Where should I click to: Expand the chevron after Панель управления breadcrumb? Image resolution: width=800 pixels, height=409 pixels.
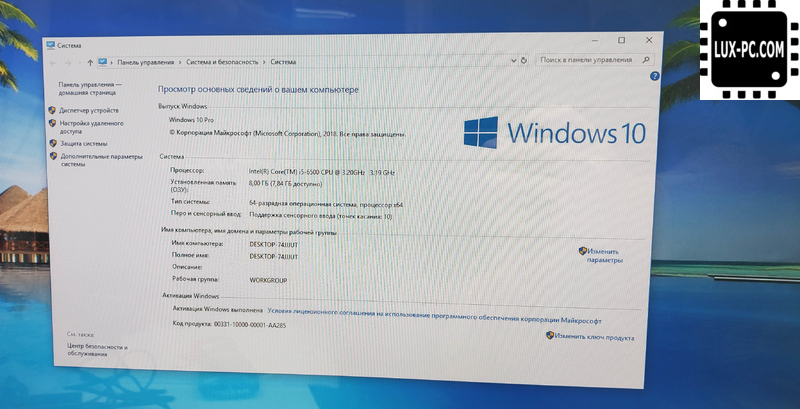coord(177,62)
